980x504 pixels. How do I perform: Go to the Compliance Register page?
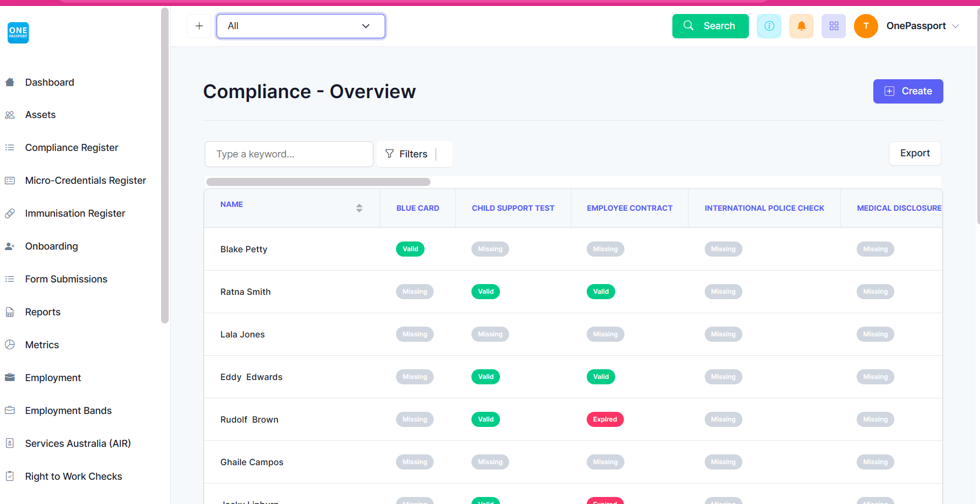[x=72, y=148]
